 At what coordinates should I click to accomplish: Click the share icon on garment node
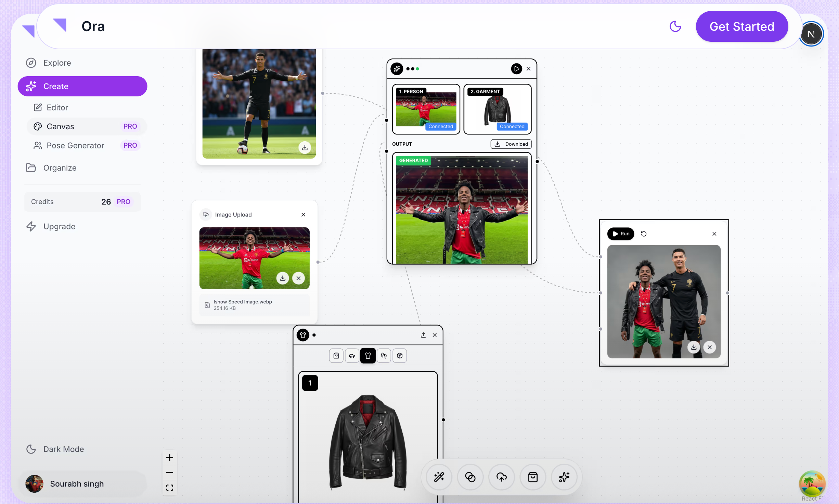tap(424, 335)
